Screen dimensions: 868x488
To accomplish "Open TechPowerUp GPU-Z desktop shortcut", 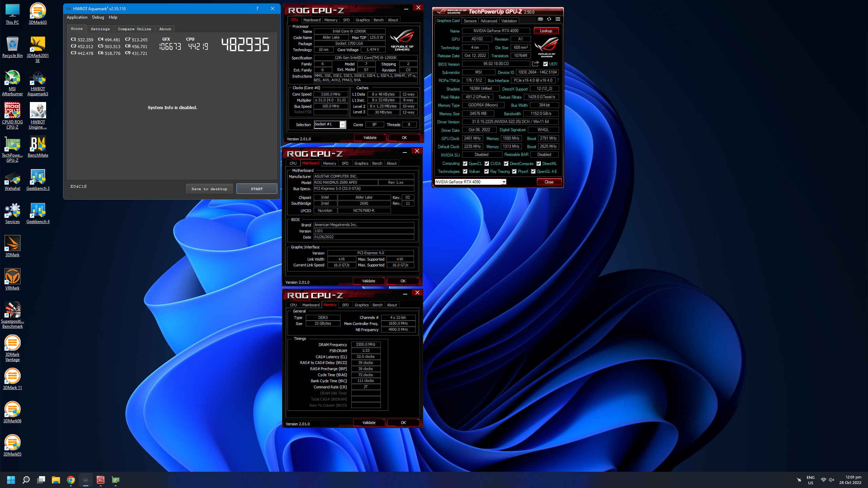I will tap(12, 149).
